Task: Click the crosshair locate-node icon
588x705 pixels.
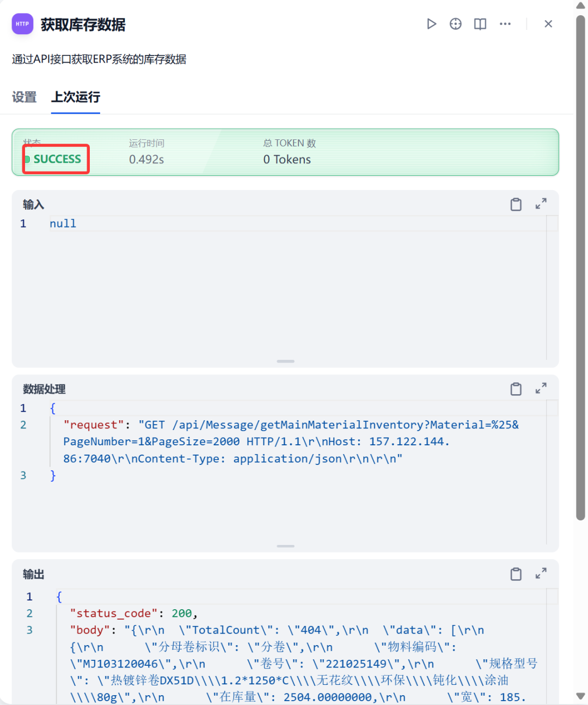Action: pos(456,24)
